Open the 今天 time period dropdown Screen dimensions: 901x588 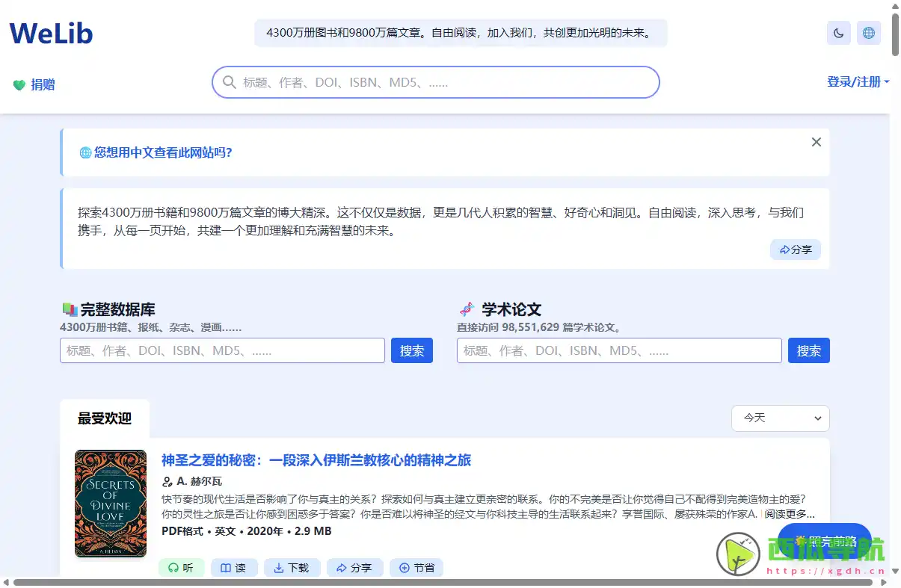pos(780,418)
